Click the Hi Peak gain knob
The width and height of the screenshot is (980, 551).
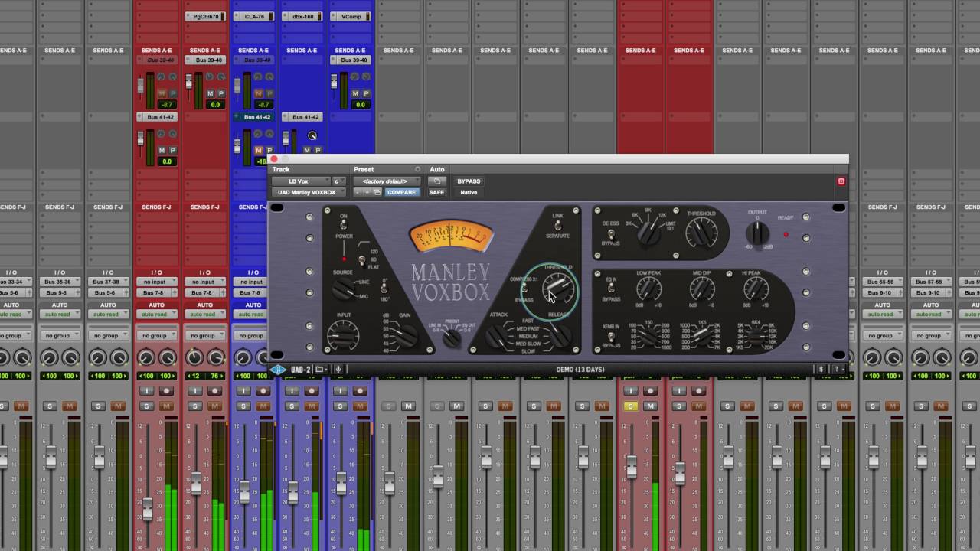click(756, 289)
